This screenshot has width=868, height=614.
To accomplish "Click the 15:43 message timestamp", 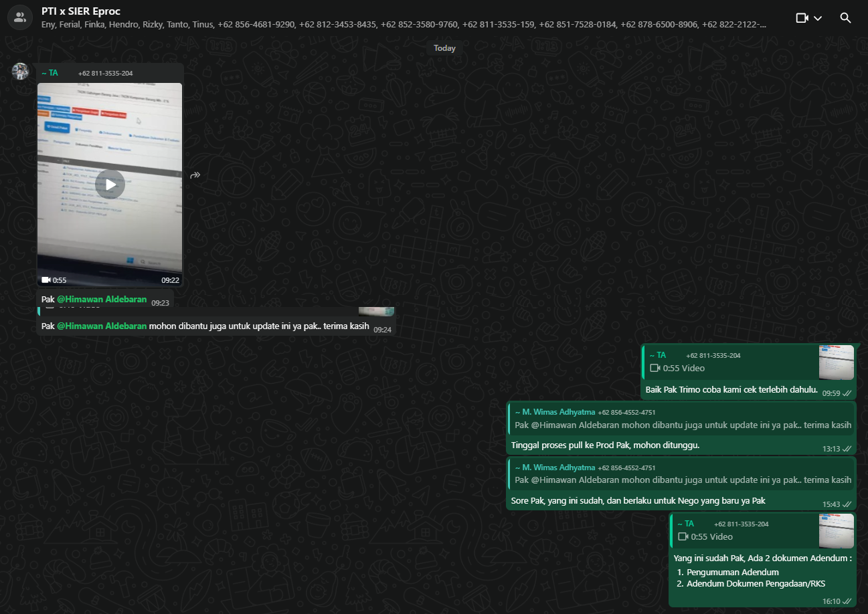I will 831,504.
